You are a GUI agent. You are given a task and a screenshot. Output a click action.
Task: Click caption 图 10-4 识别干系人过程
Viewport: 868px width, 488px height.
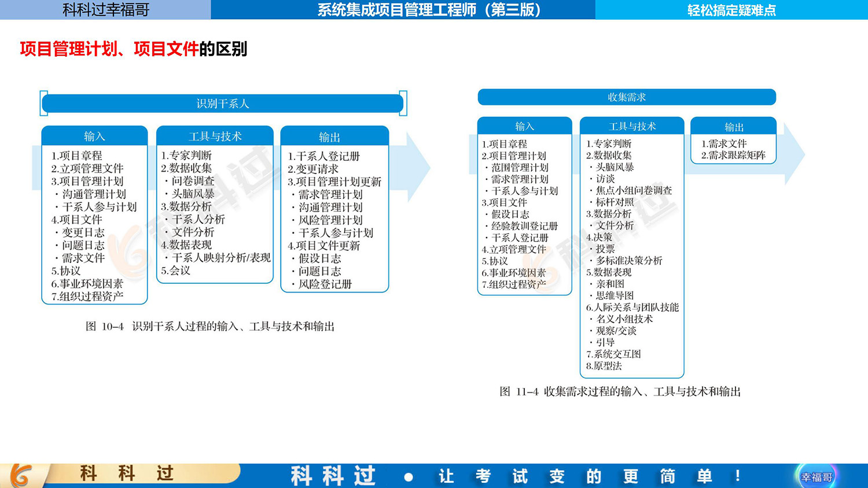tap(209, 327)
